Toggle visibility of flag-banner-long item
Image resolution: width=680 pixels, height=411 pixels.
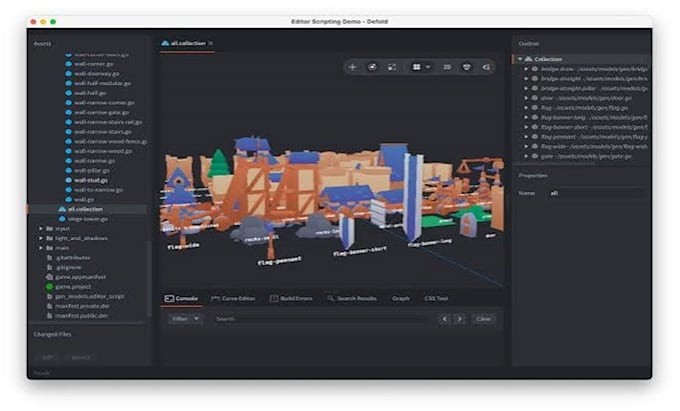click(x=535, y=117)
